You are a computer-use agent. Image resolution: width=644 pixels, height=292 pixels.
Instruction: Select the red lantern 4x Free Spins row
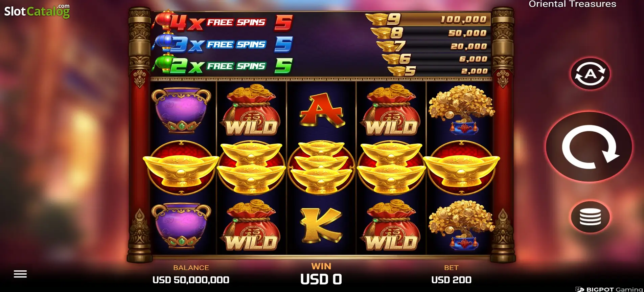tap(223, 22)
